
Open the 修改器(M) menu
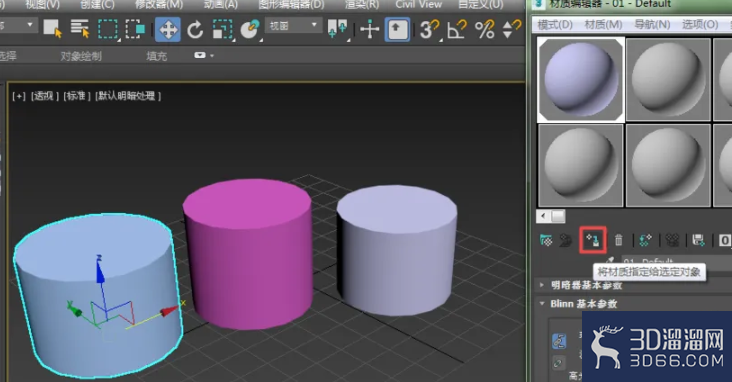pyautogui.click(x=159, y=5)
